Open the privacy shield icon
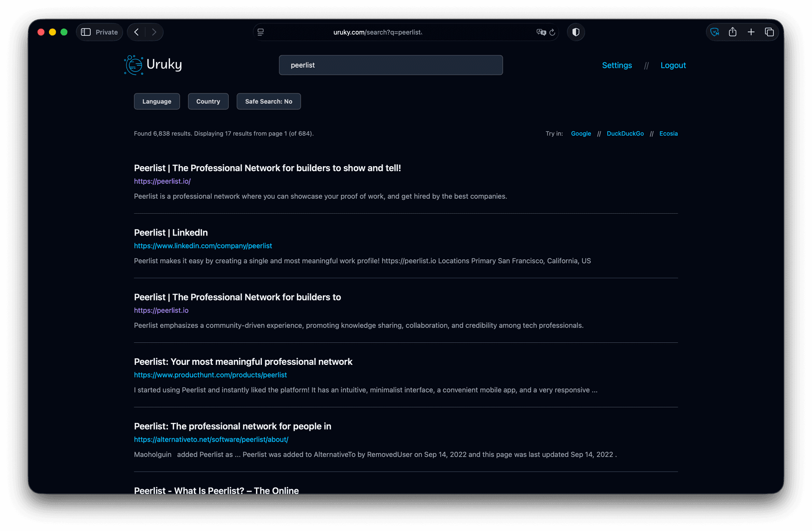This screenshot has width=812, height=531. [576, 32]
